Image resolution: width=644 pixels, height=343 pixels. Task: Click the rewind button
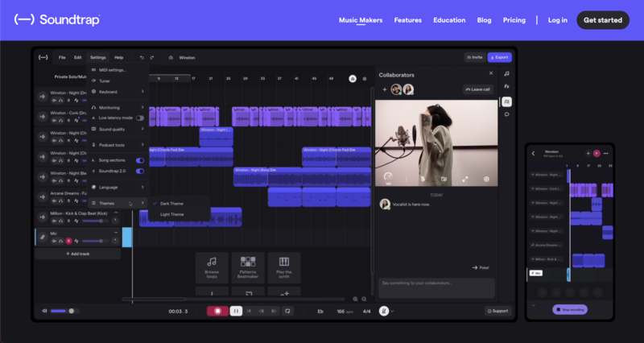[x=261, y=311]
